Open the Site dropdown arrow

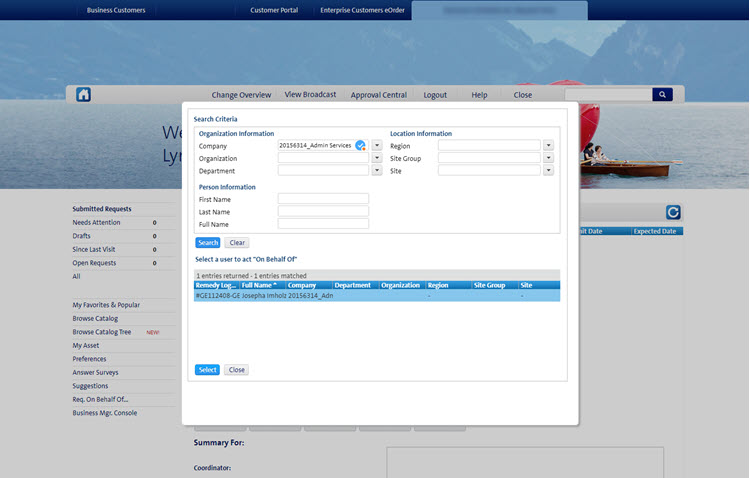[x=548, y=171]
